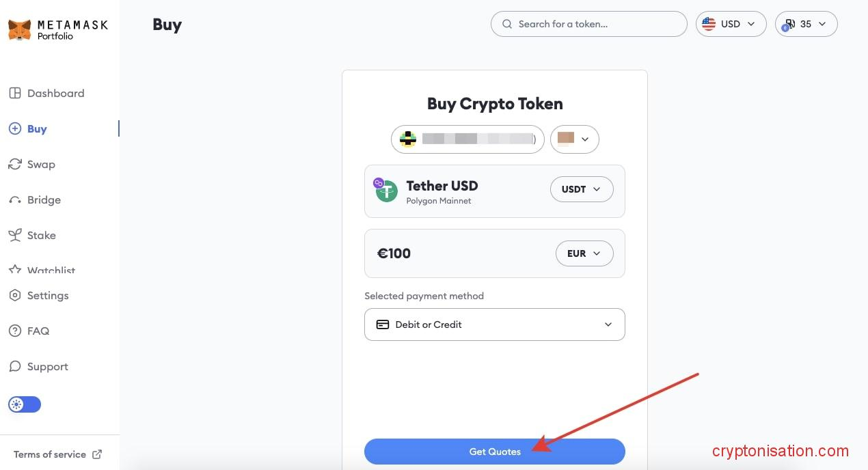Toggle the light/dark theme switch
This screenshot has width=868, height=470.
[x=25, y=404]
